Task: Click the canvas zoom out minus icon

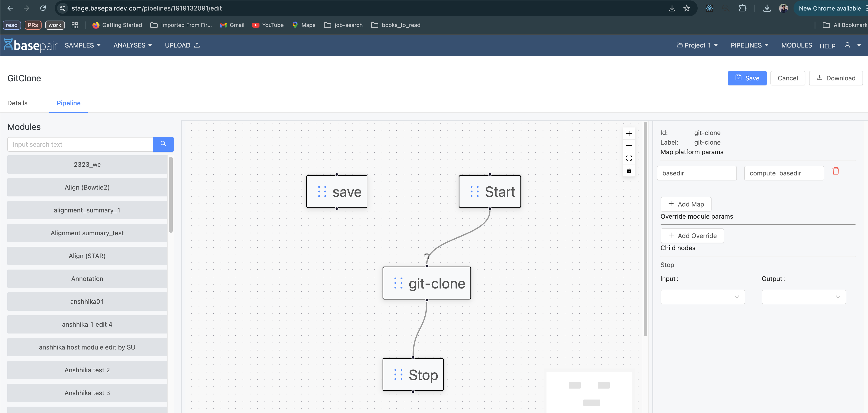Action: [629, 146]
